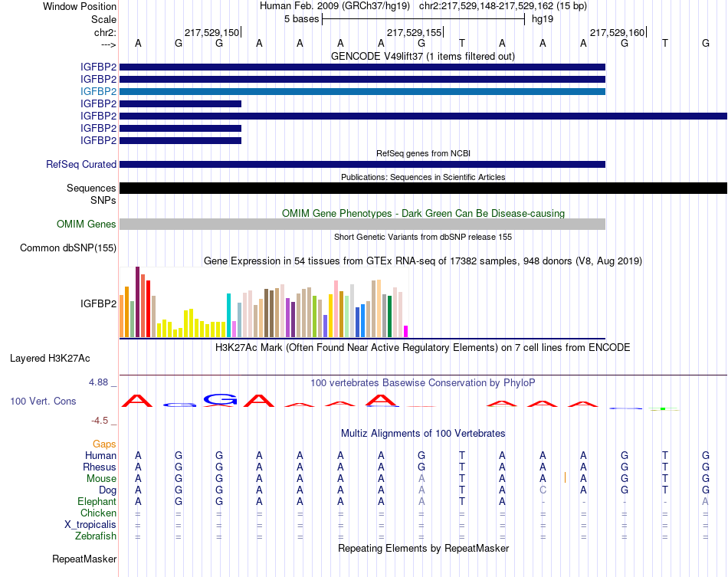Select the chr2: ruler label

(105, 32)
